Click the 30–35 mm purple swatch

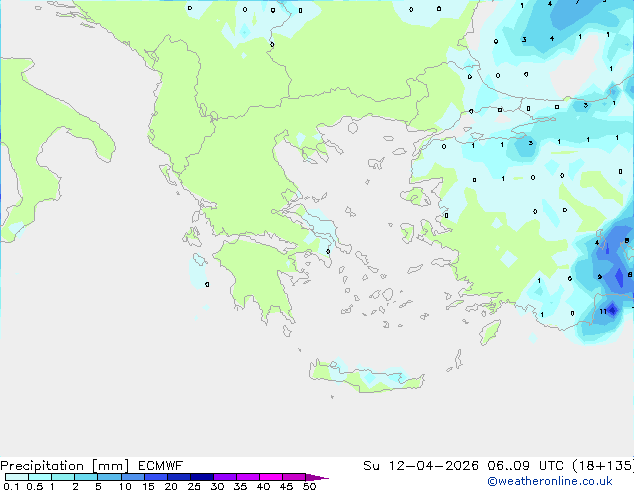click(224, 477)
